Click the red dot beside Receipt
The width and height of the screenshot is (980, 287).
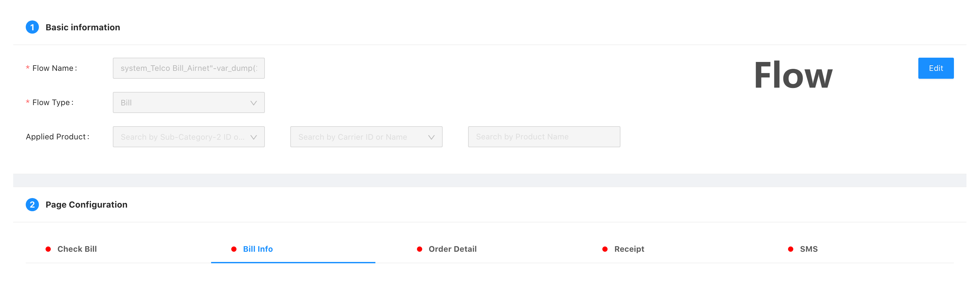pos(605,249)
